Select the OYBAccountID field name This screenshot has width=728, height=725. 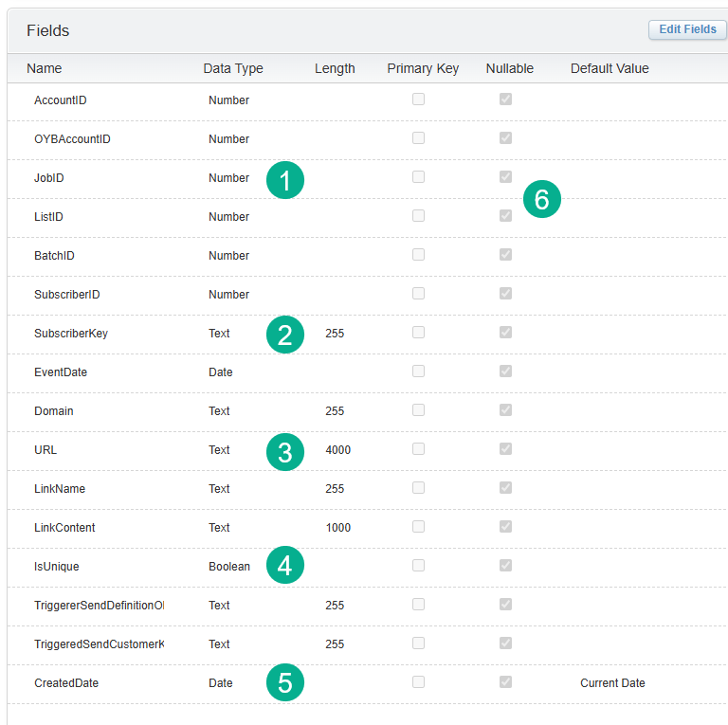tap(72, 139)
